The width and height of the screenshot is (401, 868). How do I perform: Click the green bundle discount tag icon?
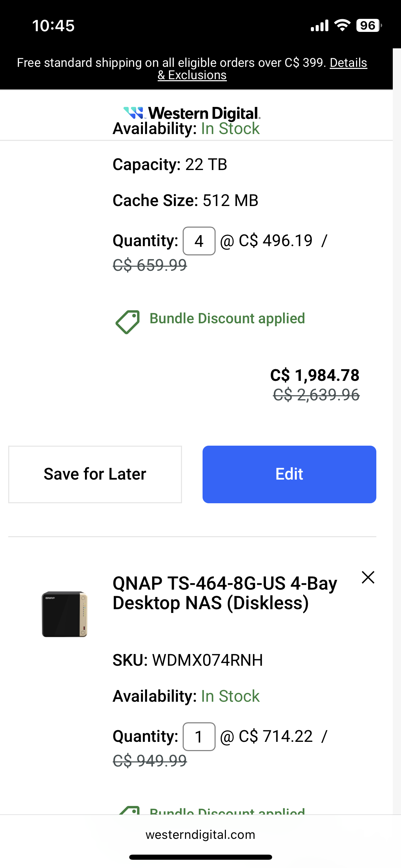coord(127,322)
